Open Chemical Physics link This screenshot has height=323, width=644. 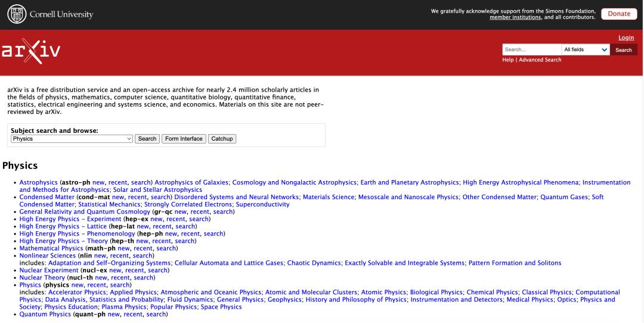click(x=492, y=292)
